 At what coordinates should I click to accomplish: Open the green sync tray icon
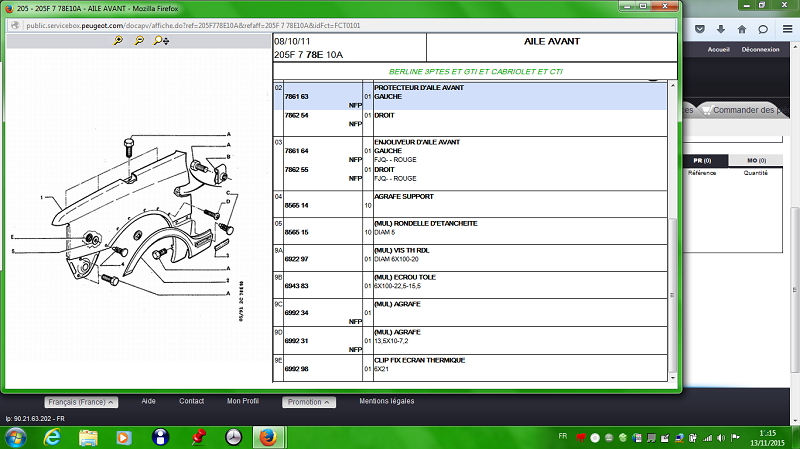pyautogui.click(x=623, y=438)
